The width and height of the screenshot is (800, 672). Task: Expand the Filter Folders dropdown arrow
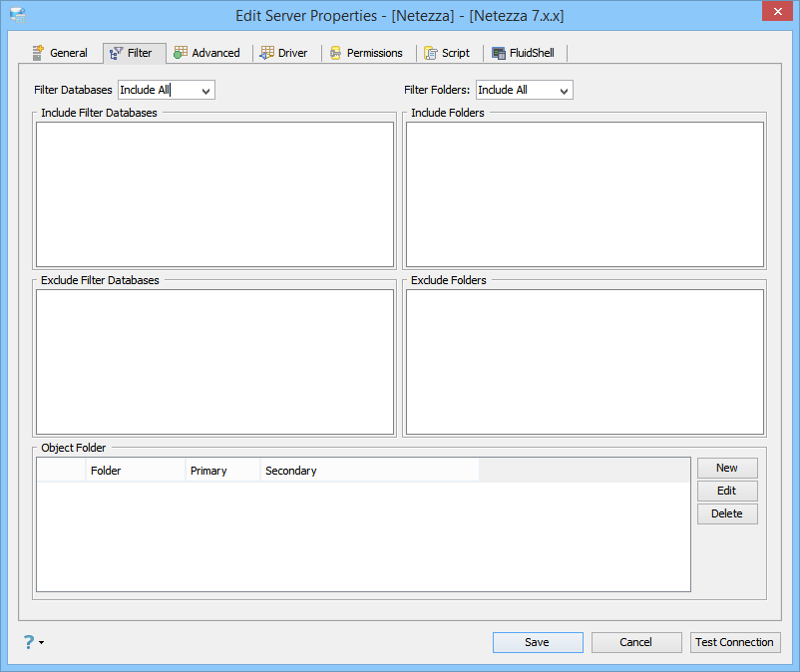[x=564, y=91]
